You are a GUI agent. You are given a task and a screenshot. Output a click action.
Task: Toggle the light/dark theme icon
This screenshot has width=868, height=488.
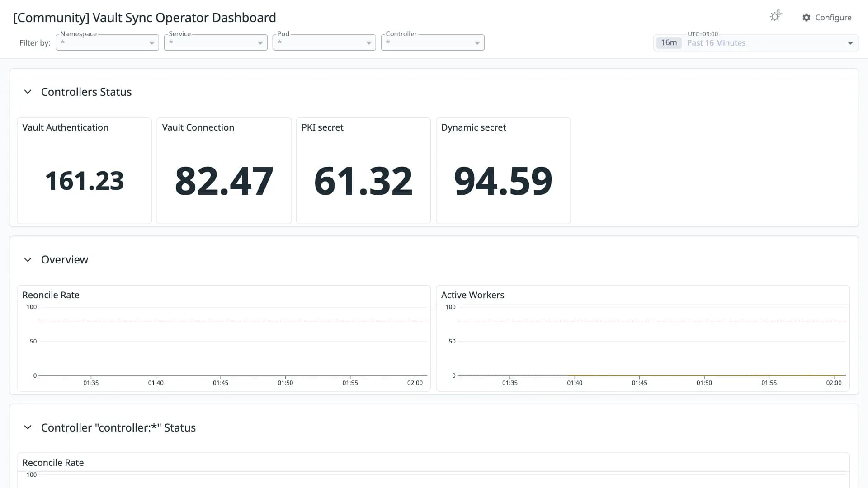[776, 16]
